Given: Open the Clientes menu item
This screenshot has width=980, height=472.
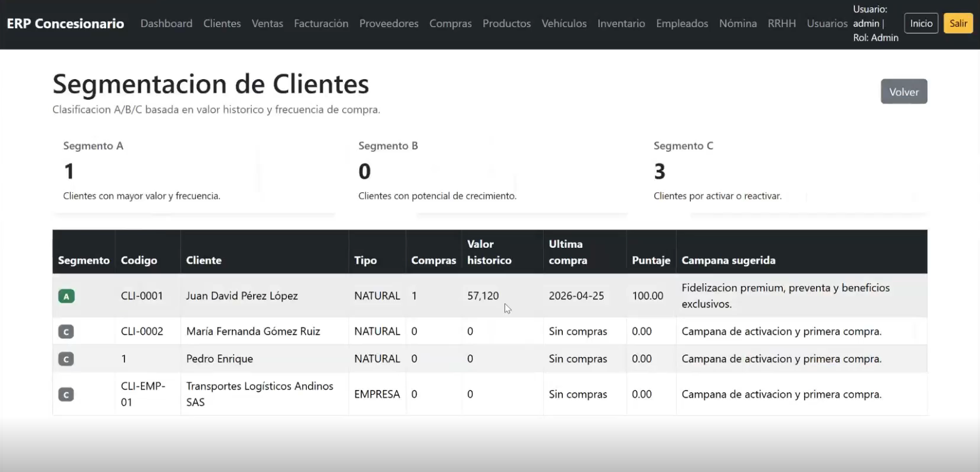Looking at the screenshot, I should tap(222, 24).
